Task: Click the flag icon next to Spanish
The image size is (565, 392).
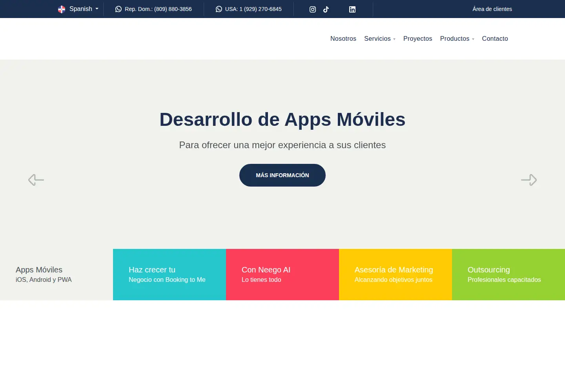Action: [x=62, y=9]
